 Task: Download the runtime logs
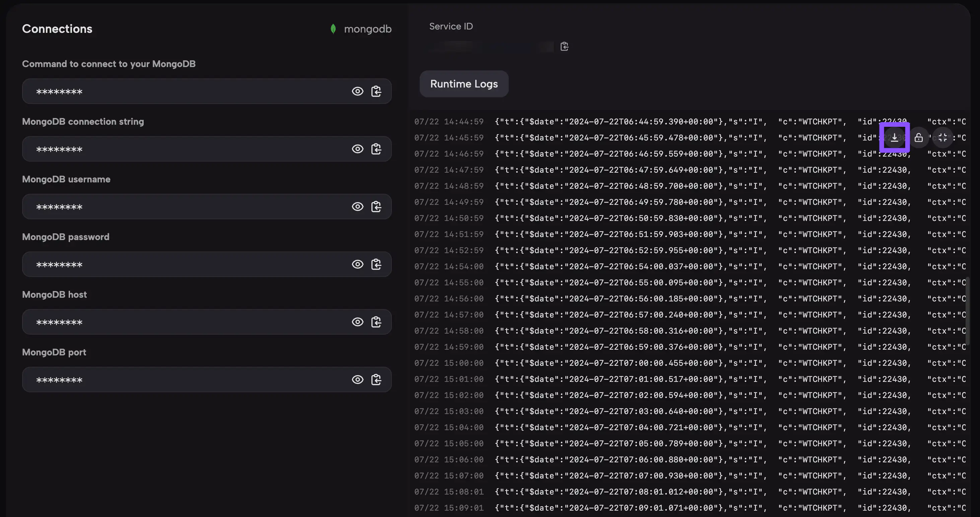(x=894, y=137)
